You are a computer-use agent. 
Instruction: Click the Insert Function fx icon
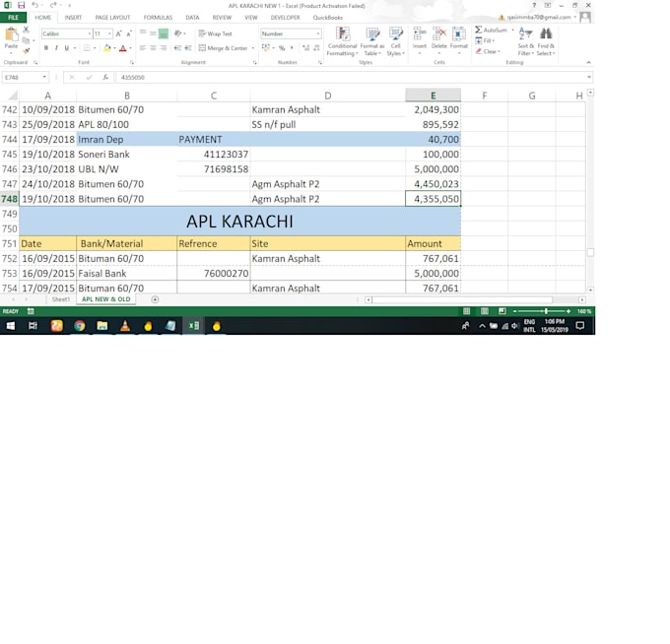[105, 77]
